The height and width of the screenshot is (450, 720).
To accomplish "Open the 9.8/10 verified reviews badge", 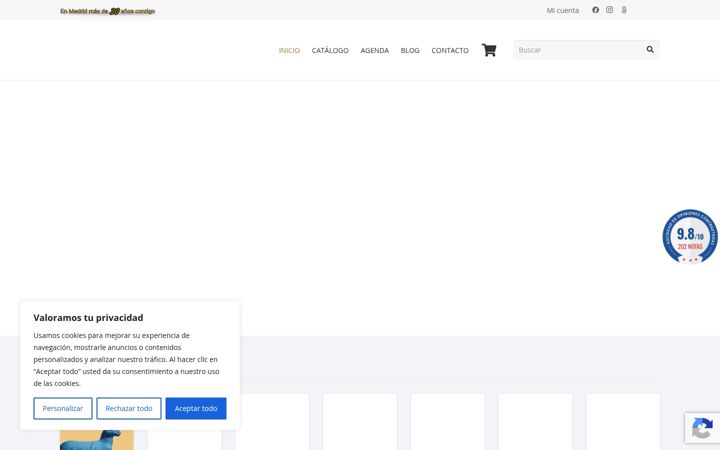I will click(690, 236).
